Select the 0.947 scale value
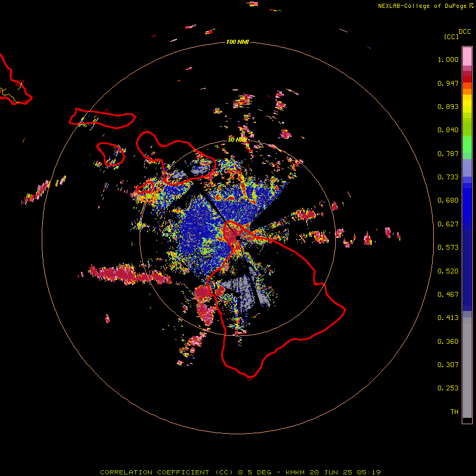Screen dimensions: 476x476 448,83
